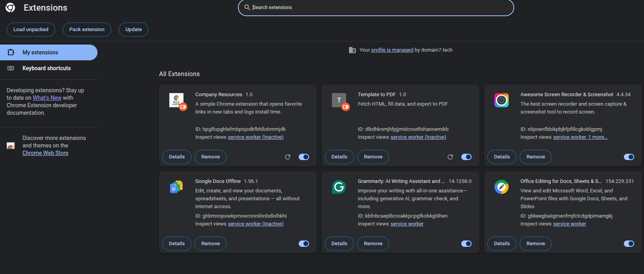
Task: Open the What's New link
Action: 47,98
